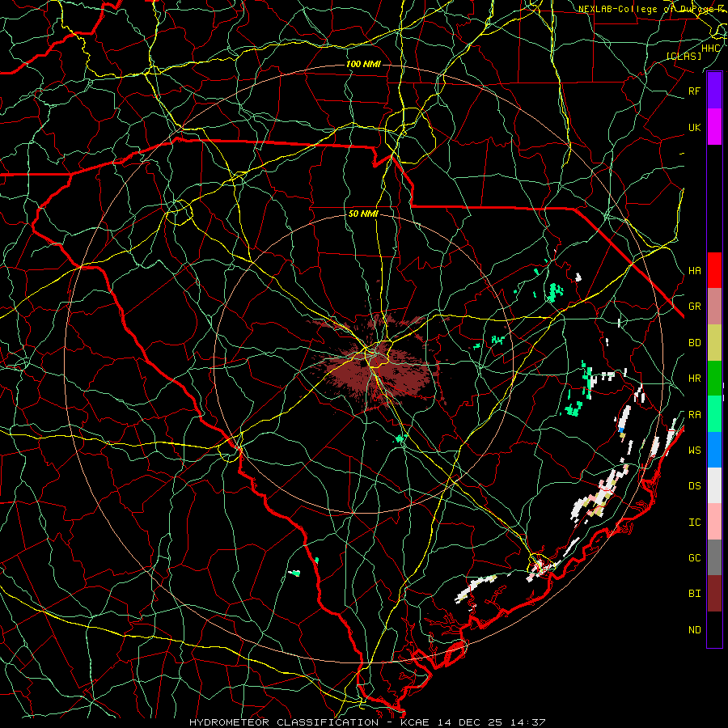728x728 pixels.
Task: Click the BD label beside the legend
Action: coord(694,343)
